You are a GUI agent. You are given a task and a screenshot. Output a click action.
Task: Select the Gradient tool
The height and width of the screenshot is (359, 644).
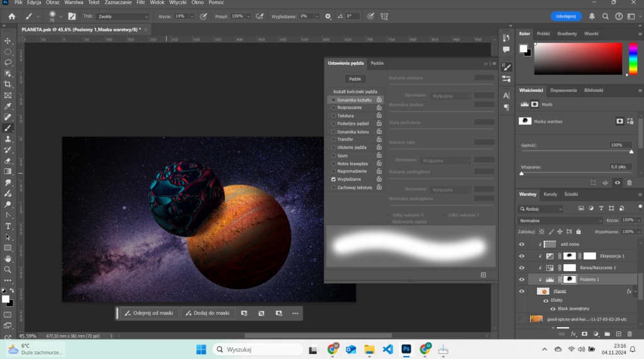click(8, 172)
